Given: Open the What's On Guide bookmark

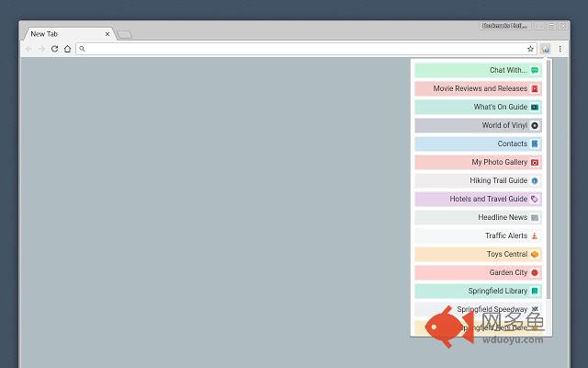Looking at the screenshot, I should [478, 107].
